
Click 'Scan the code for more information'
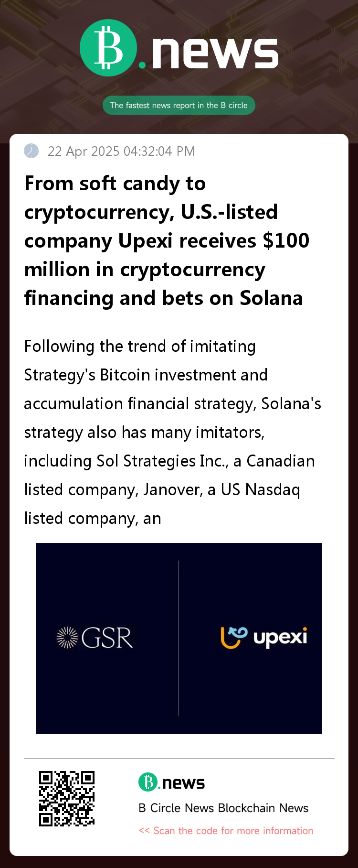coord(226,830)
